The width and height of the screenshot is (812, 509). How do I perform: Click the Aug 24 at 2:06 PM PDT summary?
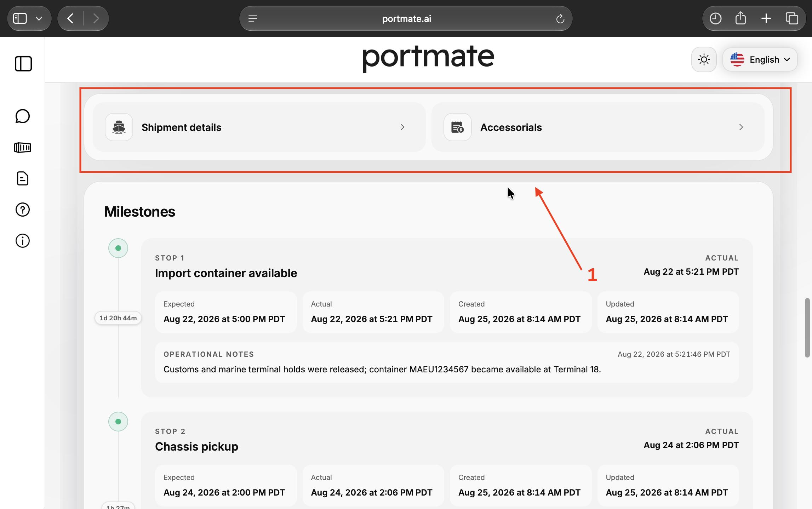[691, 445]
